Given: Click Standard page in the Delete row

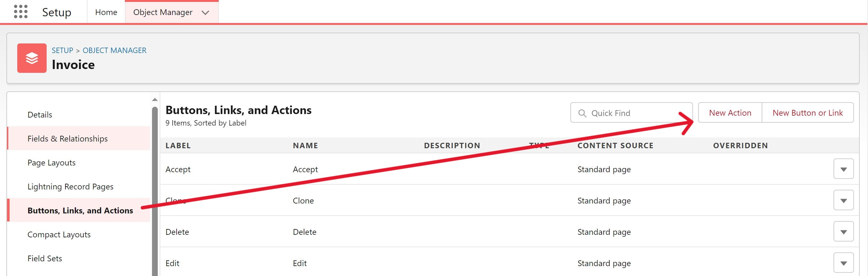Looking at the screenshot, I should pos(604,232).
